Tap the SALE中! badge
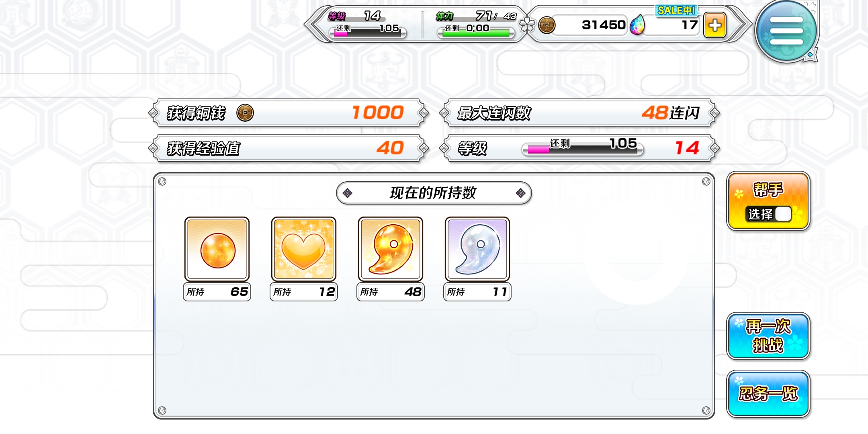This screenshot has width=868, height=434. [676, 10]
